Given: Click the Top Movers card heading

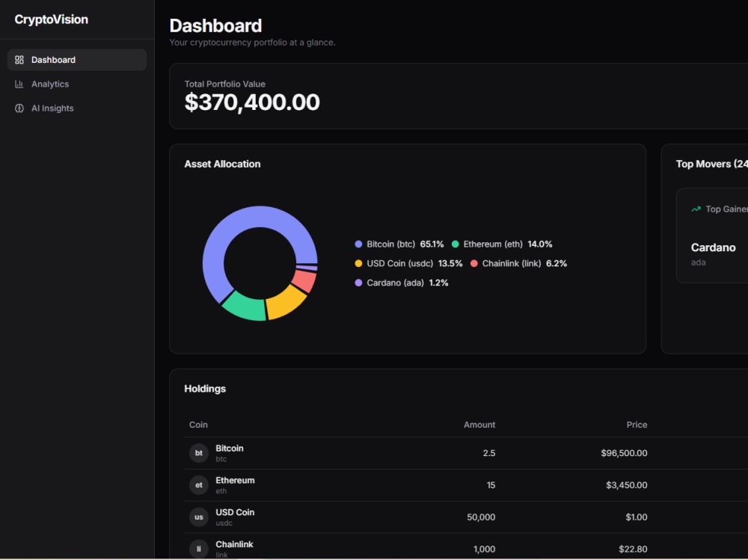Looking at the screenshot, I should pyautogui.click(x=712, y=164).
